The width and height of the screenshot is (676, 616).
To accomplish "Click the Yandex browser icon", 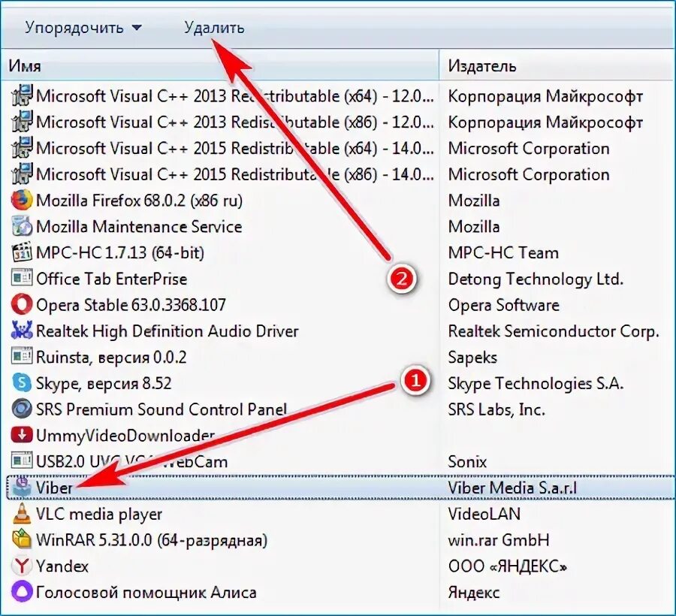I will coord(22,566).
